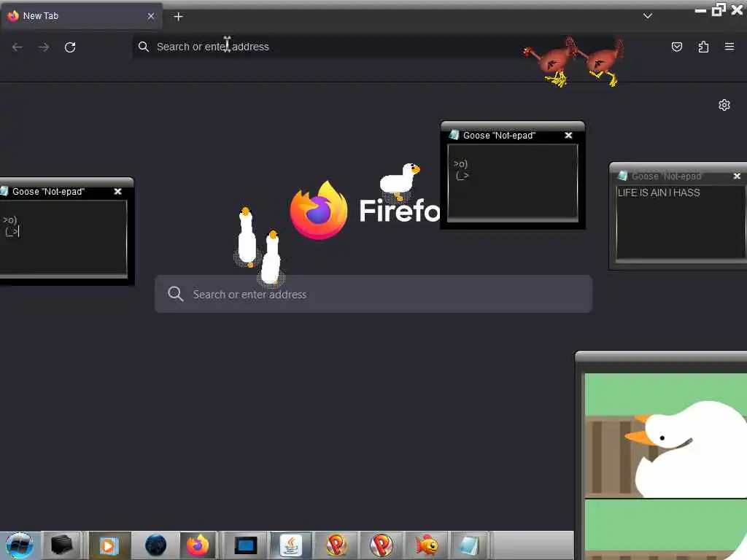Click the Firefox logo on page

point(319,211)
